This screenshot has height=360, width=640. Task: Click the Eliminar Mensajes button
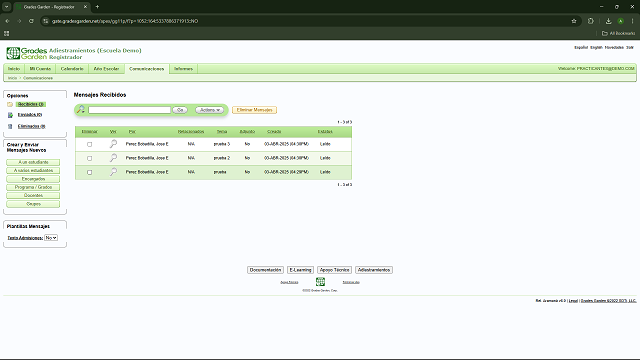click(254, 110)
